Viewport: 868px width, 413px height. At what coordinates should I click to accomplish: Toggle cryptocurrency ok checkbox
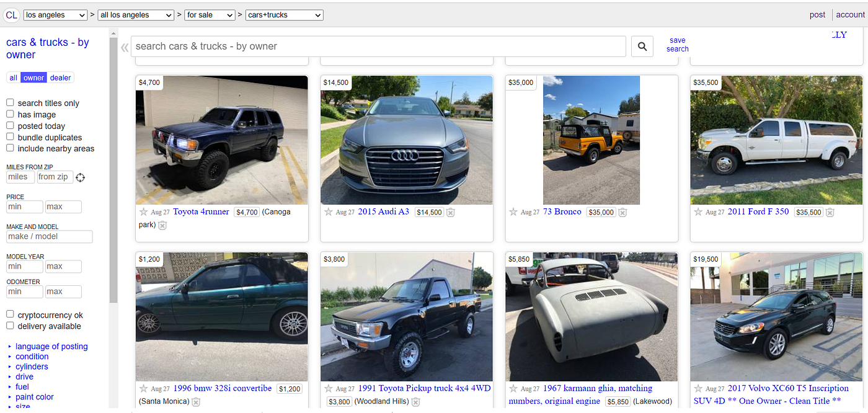pos(10,314)
